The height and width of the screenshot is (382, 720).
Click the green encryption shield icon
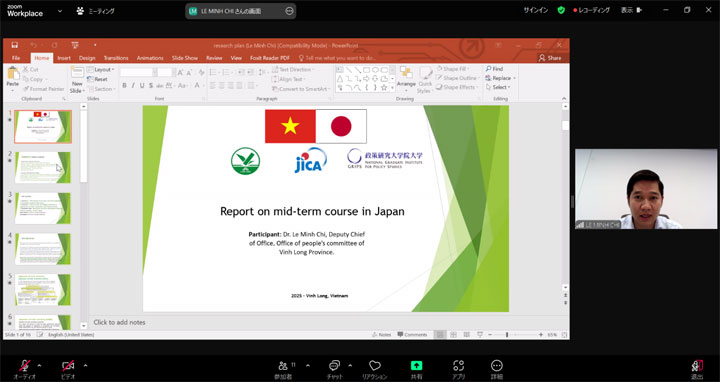pyautogui.click(x=561, y=10)
